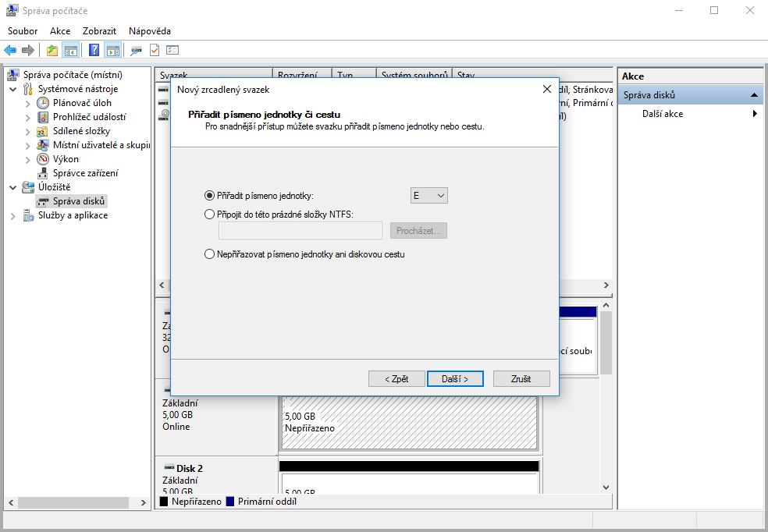Open the Zobrazit menu
Screen dimensions: 768x532
point(99,31)
